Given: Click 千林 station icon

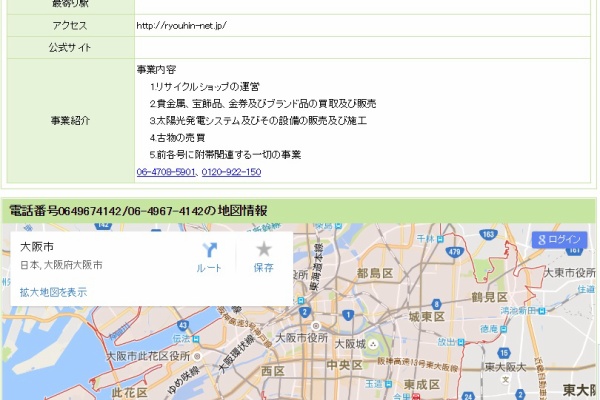Looking at the screenshot, I should pos(440,240).
